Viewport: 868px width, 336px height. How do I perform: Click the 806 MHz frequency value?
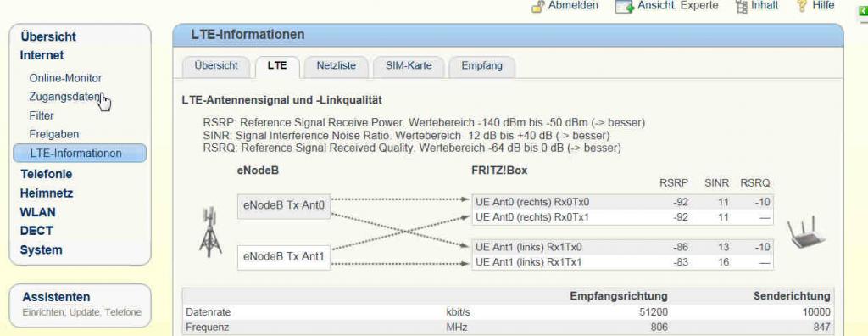[659, 328]
